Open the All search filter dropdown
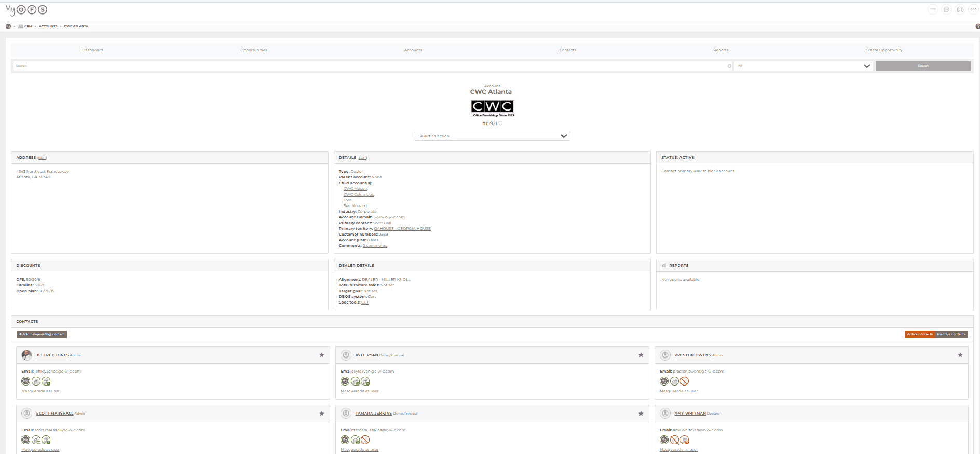 point(804,66)
